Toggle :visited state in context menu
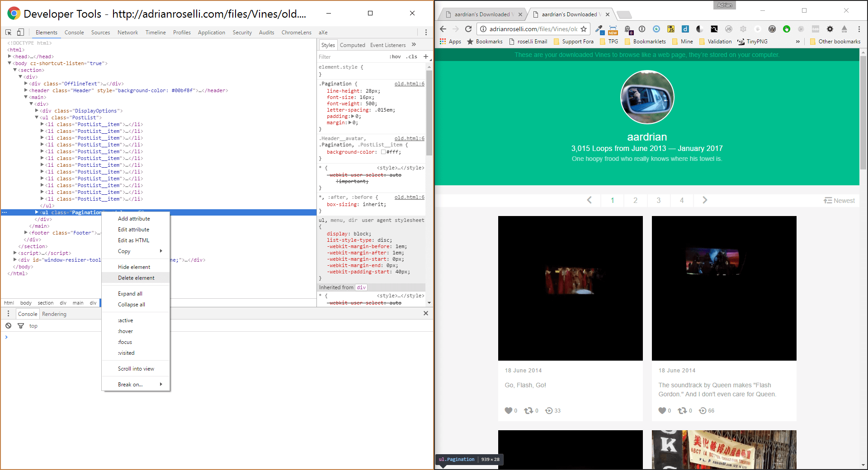Screen dimensions: 868x470 coord(136,353)
